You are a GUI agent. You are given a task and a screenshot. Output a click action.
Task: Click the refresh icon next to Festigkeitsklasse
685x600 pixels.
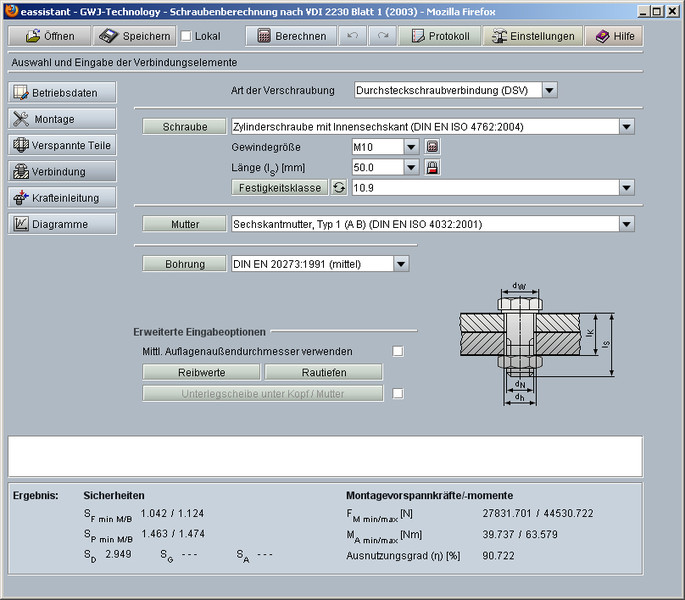click(x=339, y=187)
